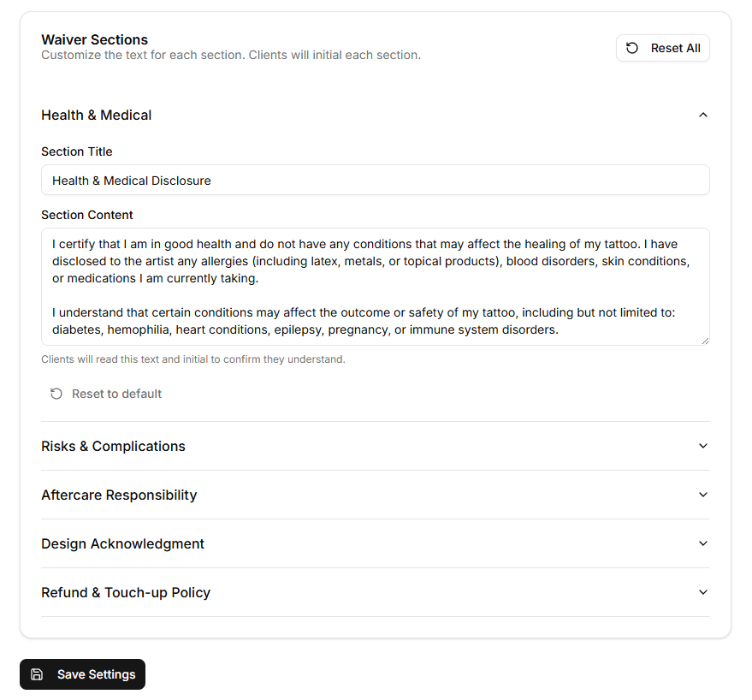Click the Reset All button
This screenshot has width=752, height=700.
click(x=662, y=47)
